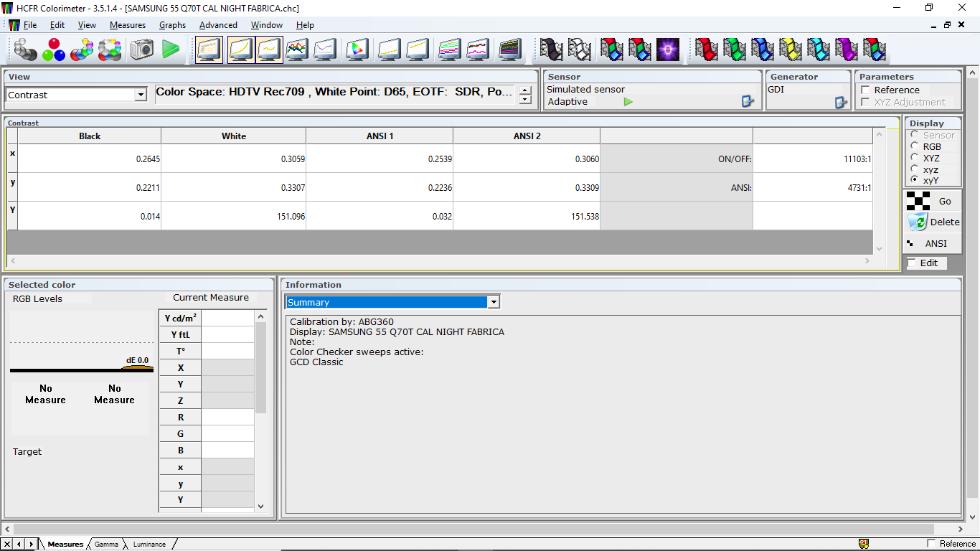This screenshot has width=980, height=551.
Task: Click the white film strip pattern icon
Action: point(580,50)
